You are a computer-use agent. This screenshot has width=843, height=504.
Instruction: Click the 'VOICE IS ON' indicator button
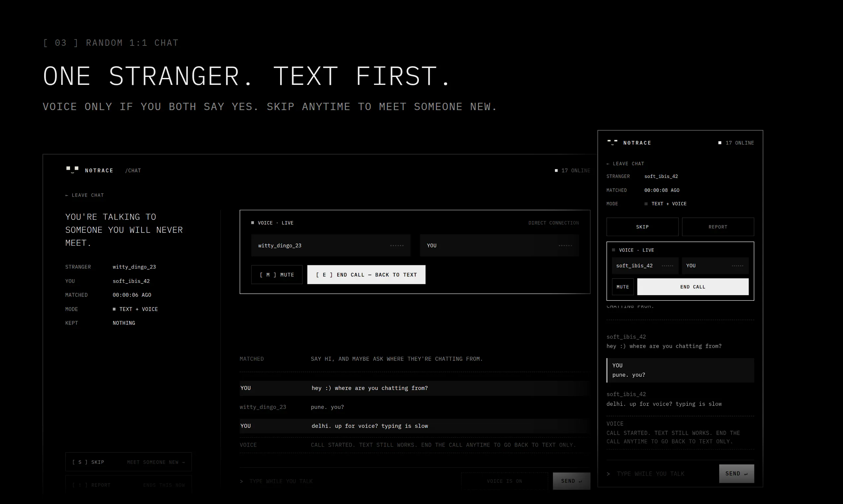pyautogui.click(x=504, y=481)
